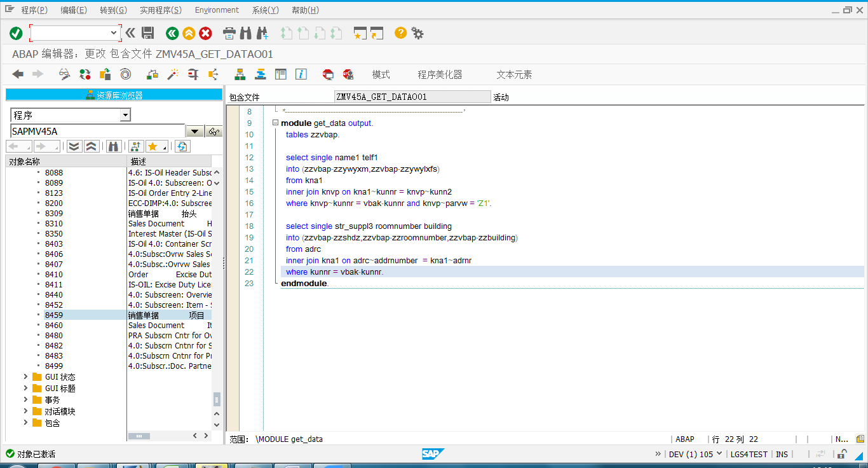The width and height of the screenshot is (868, 468).
Task: Click the Fullscreen On/Off layout icon
Action: click(x=281, y=74)
